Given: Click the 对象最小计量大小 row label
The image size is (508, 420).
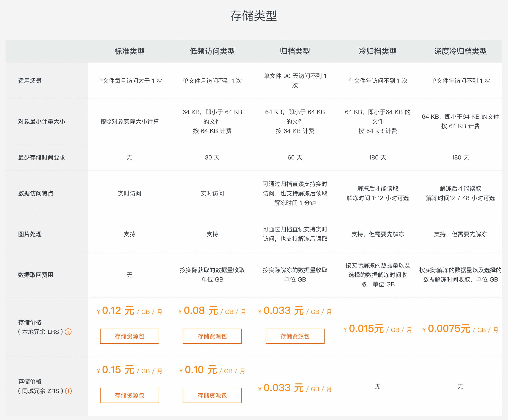Looking at the screenshot, I should pos(42,122).
